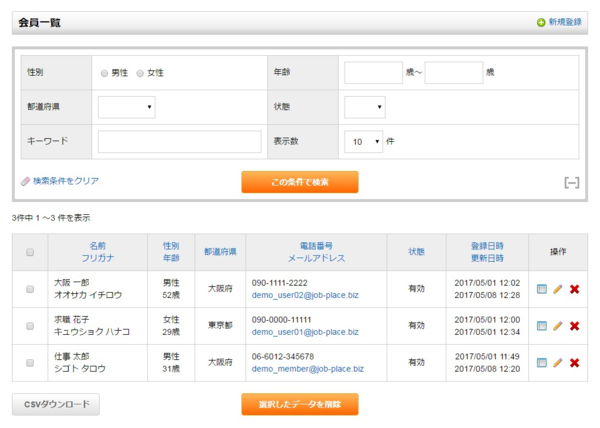Delete red X for 求職 花子 row
This screenshot has width=600, height=428.
click(x=574, y=326)
